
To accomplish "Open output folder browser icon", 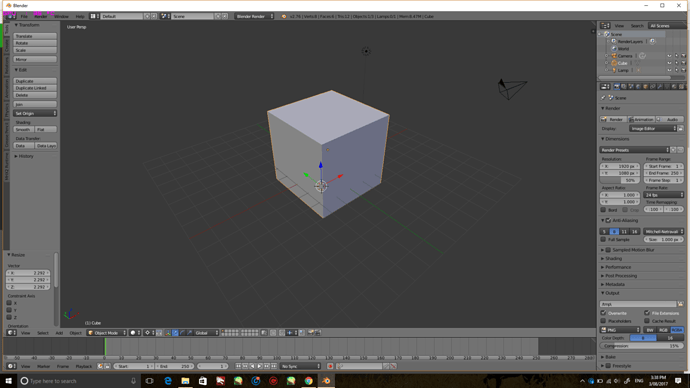I will (680, 304).
